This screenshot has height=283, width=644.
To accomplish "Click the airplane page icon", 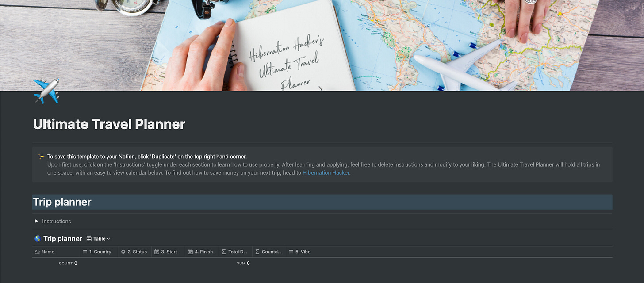I will coord(46,91).
